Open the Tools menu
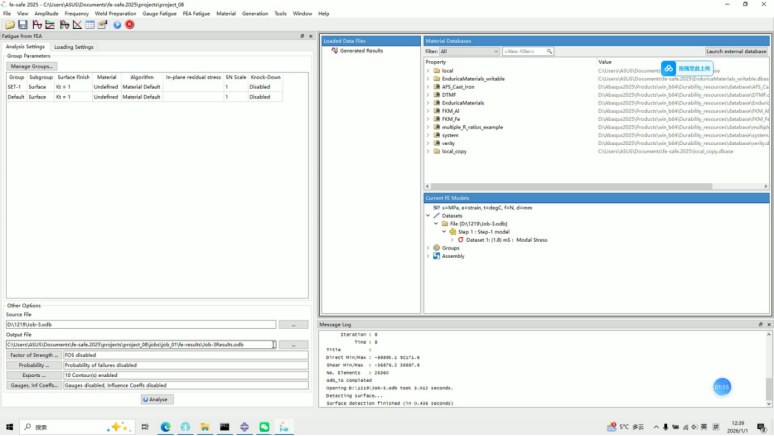 pos(280,14)
